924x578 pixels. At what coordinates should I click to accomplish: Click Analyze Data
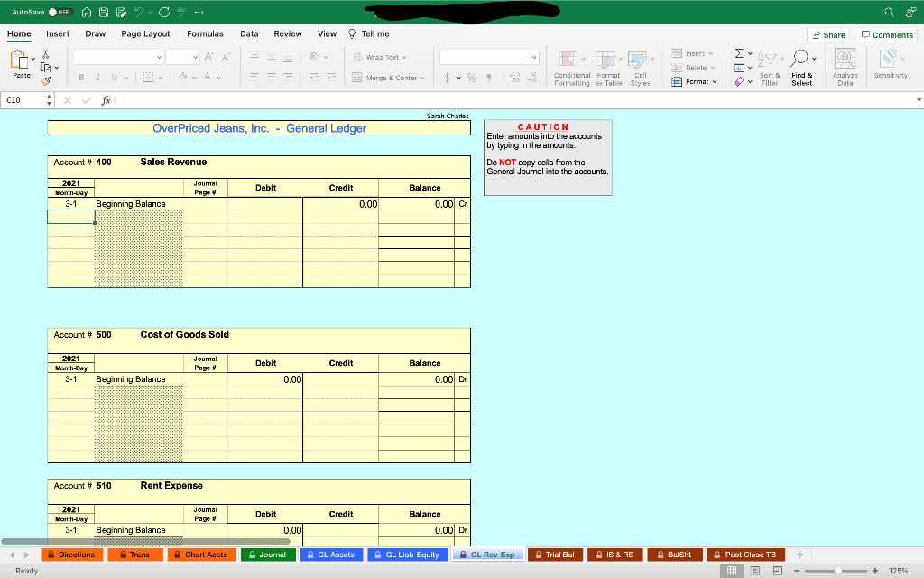(845, 69)
